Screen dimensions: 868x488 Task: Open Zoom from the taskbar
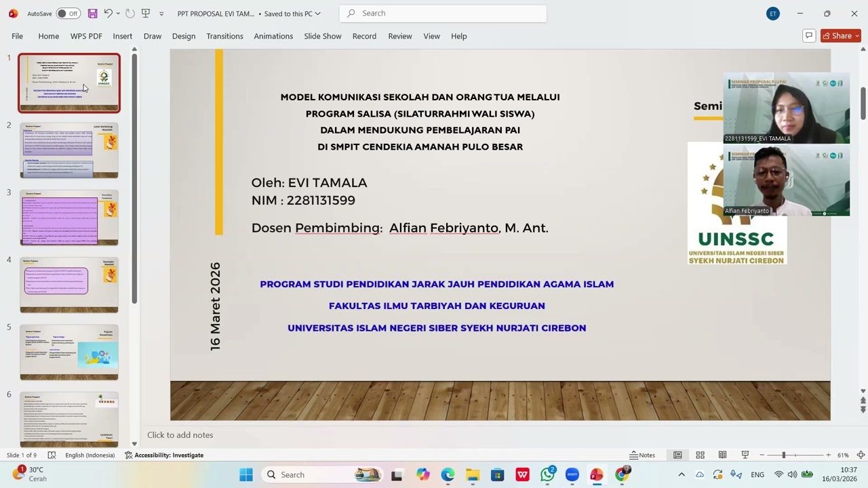point(572,474)
